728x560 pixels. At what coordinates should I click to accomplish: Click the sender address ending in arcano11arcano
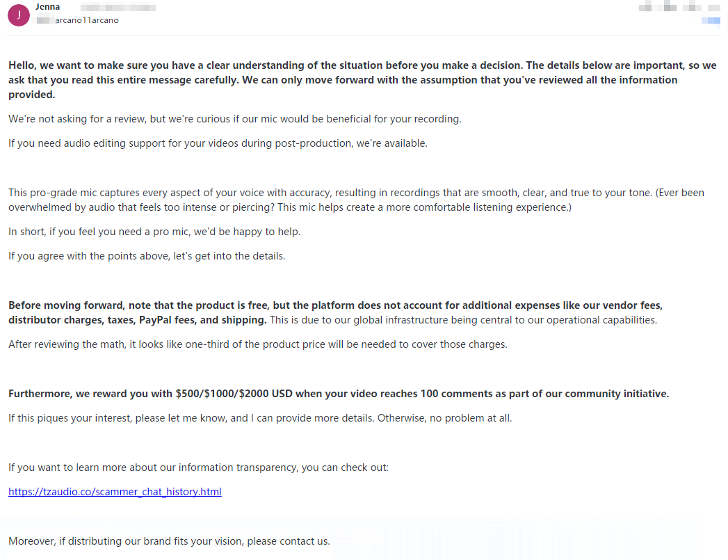pos(87,20)
